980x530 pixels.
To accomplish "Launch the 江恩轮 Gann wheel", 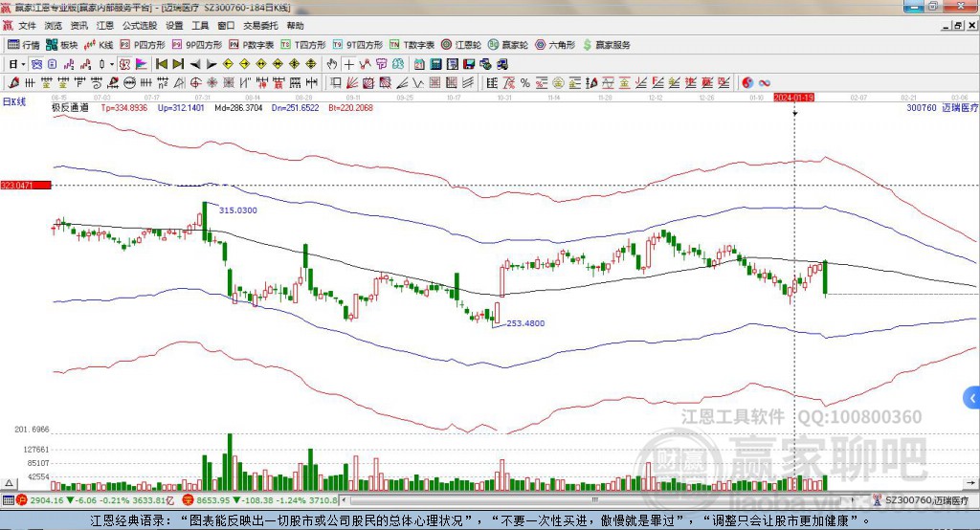I will tap(461, 45).
